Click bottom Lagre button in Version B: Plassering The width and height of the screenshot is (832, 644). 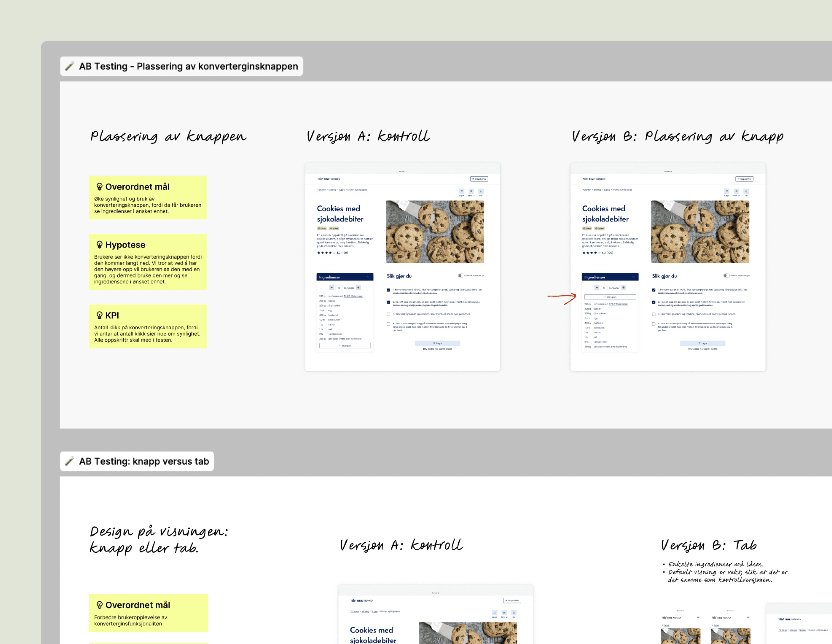coord(702,343)
